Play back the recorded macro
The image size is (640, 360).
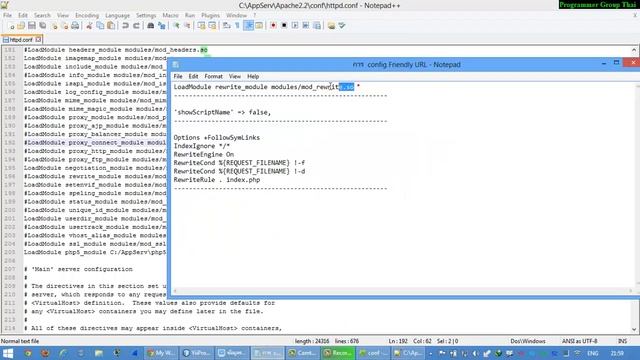295,26
